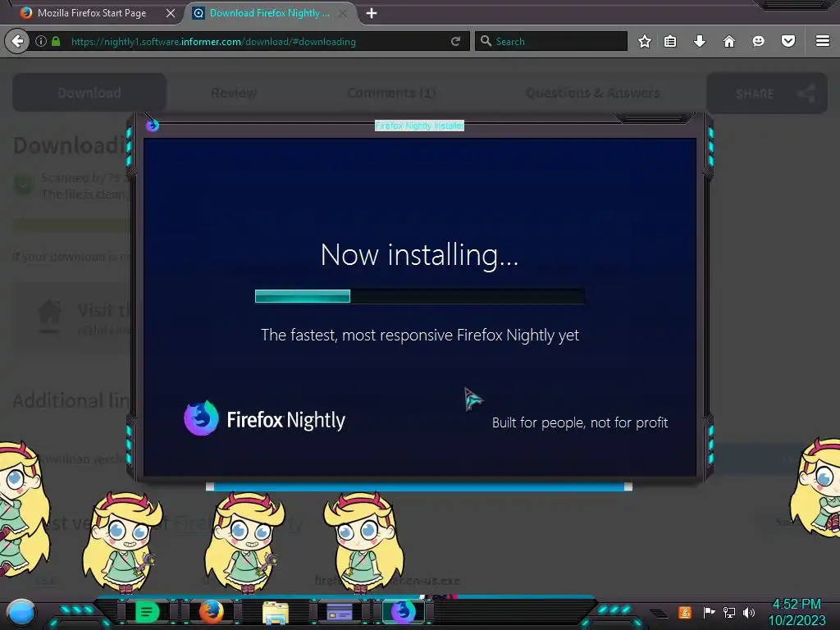Click the blue bar beneath the installer window
Viewport: 840px width, 630px height.
419,486
